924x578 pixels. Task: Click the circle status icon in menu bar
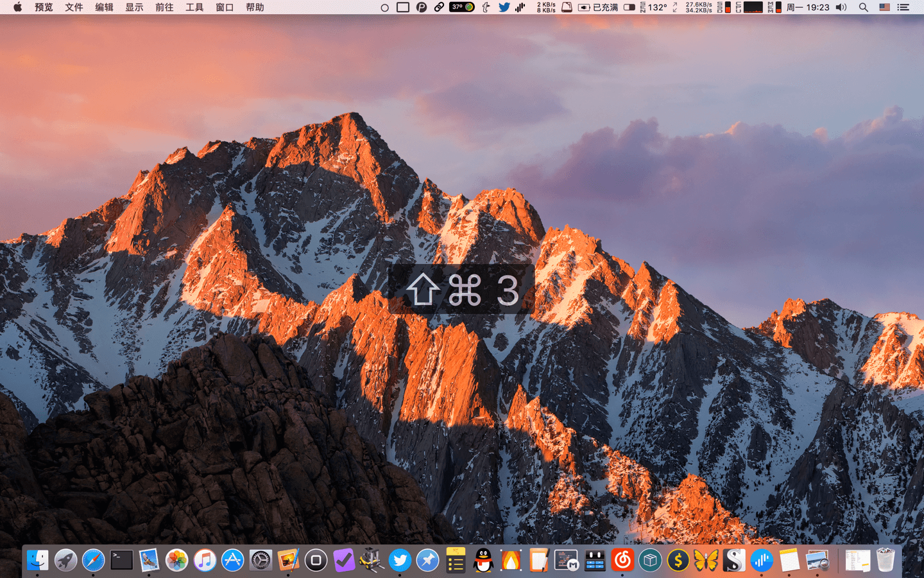tap(384, 8)
